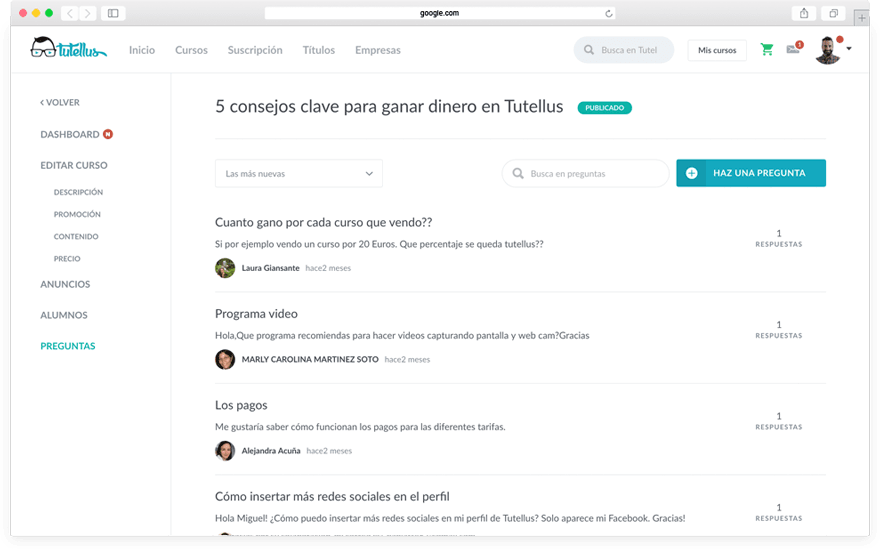This screenshot has height=549, width=880.
Task: Reload the page with refresh icon
Action: (609, 13)
